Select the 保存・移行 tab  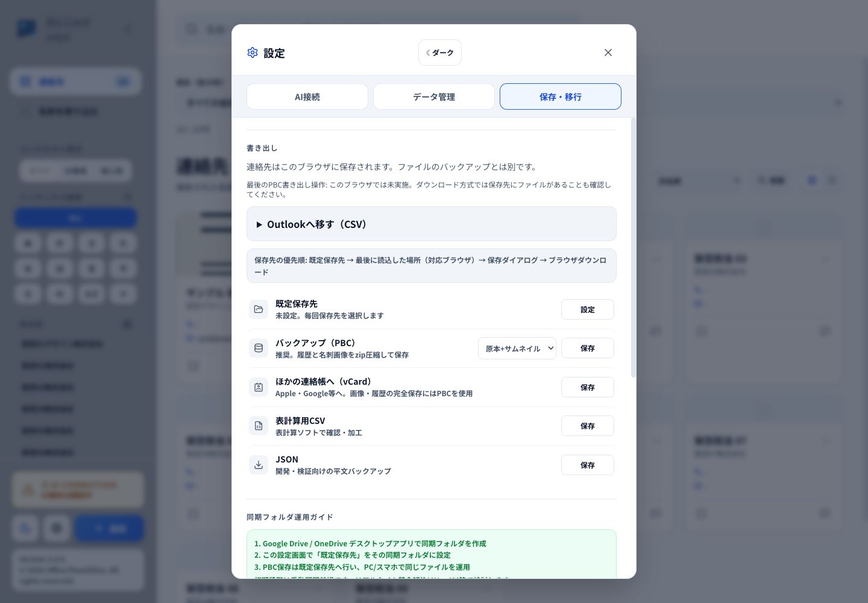click(x=561, y=96)
